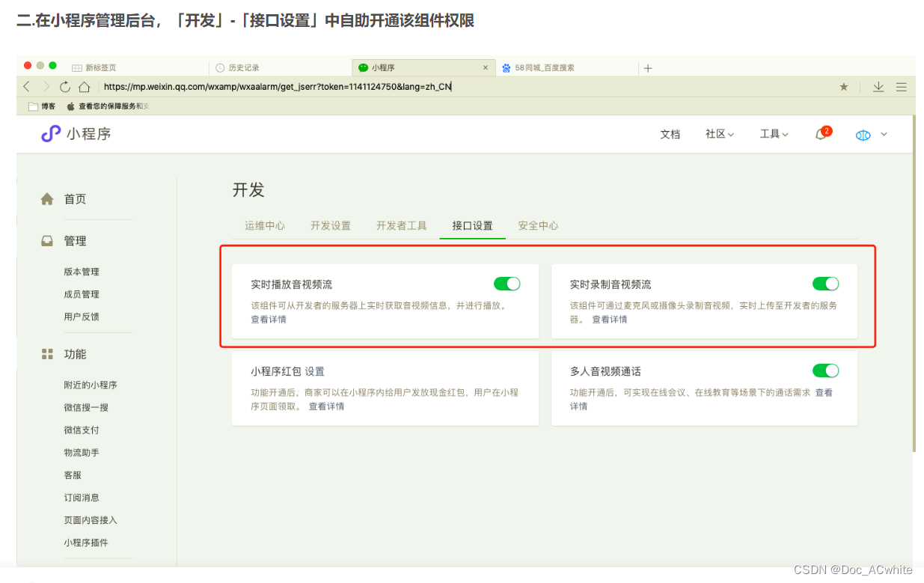The image size is (924, 583).
Task: Toggle 实时录制音视频流 switch
Action: (x=826, y=284)
